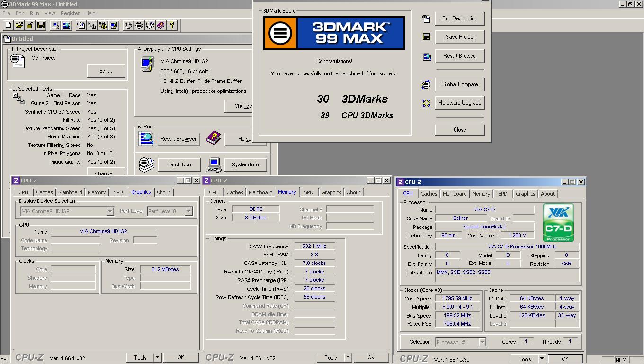Click the Batch Run button
Image resolution: width=644 pixels, height=364 pixels.
click(179, 164)
